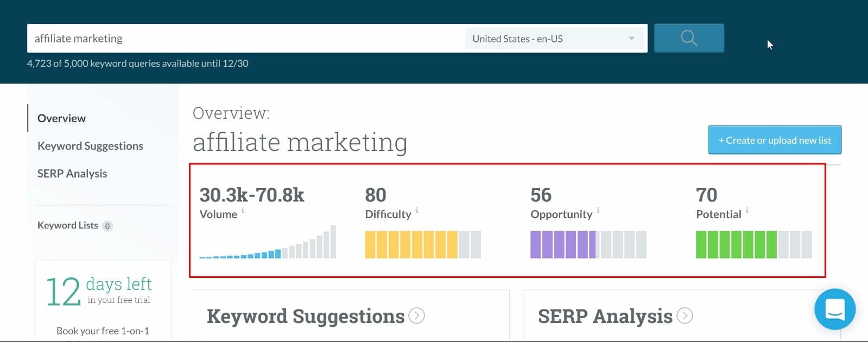868x342 pixels.
Task: Expand the United States - en-US locale dropdown
Action: tap(554, 39)
